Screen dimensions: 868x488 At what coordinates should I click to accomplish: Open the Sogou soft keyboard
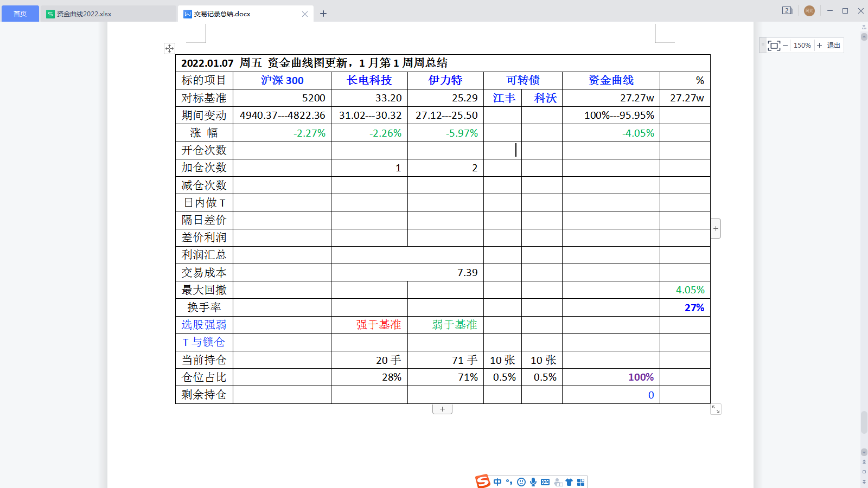pos(545,481)
